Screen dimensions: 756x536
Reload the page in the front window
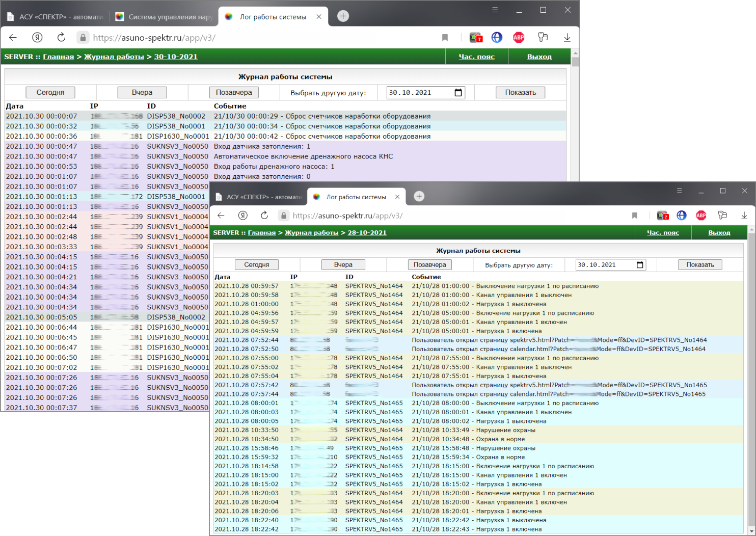pyautogui.click(x=264, y=216)
